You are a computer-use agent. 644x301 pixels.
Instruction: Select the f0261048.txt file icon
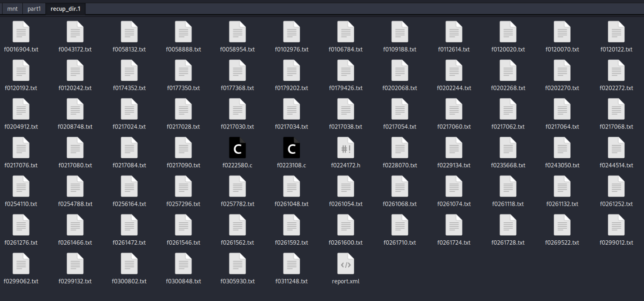click(x=291, y=187)
